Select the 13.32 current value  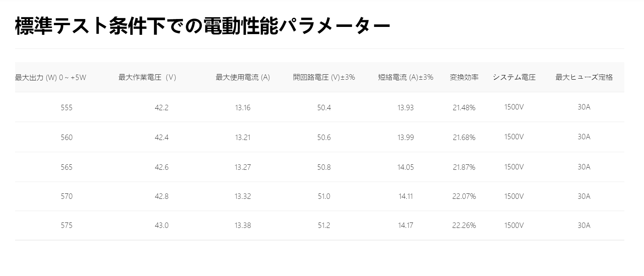click(x=243, y=196)
